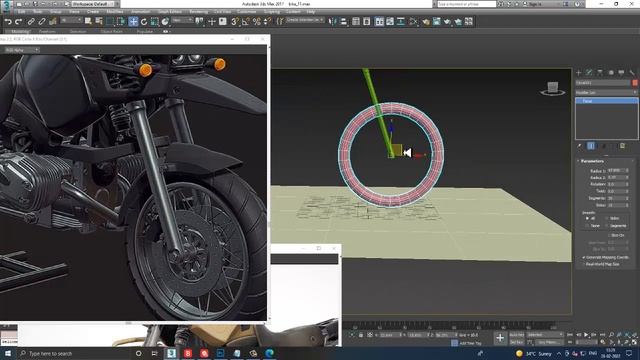Select the None smooth radio option
The image size is (640, 360).
click(588, 225)
